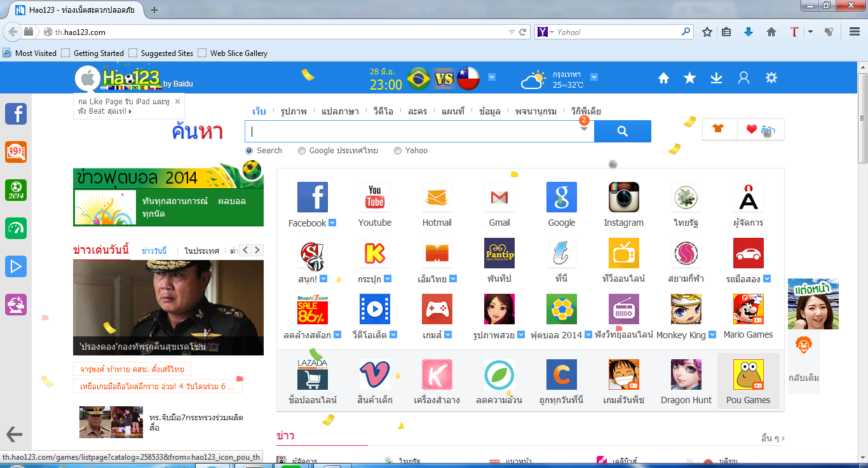This screenshot has height=468, width=868.
Task: Expand the dropdown arrow next to เกมส์
Action: pyautogui.click(x=448, y=334)
